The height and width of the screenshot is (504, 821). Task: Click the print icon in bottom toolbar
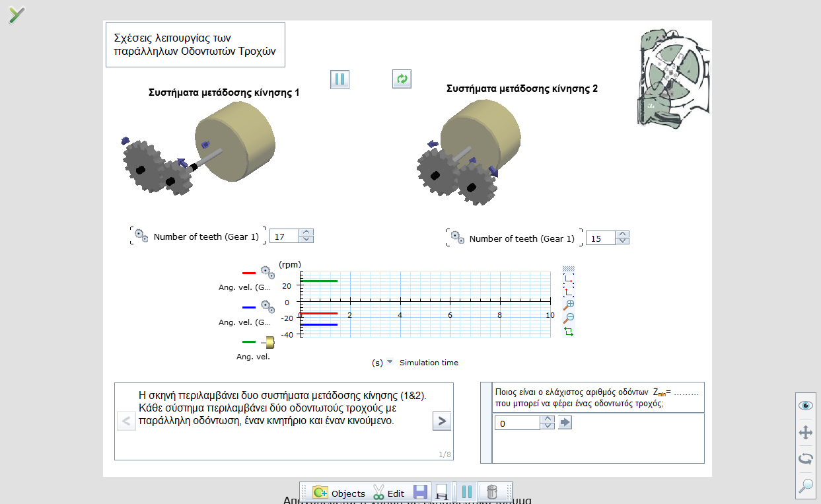442,492
